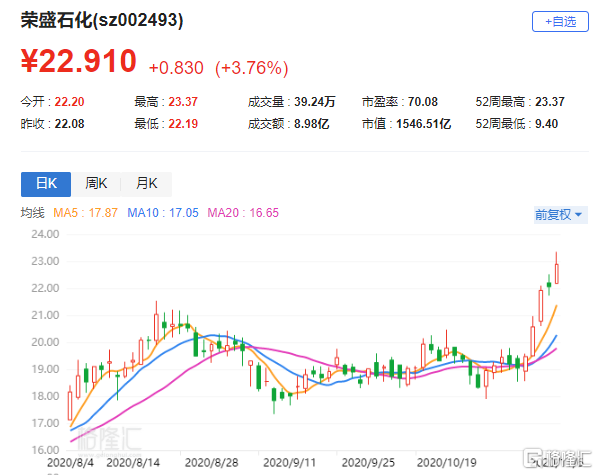
Task: Click 最高 value 23.37 in second column
Action: (183, 102)
